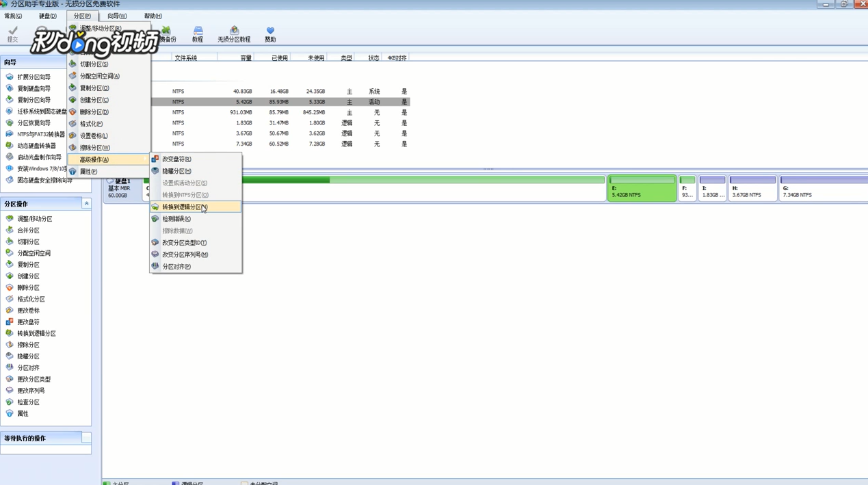Click 更改序列号 in the sidebar
The image size is (868, 485).
pyautogui.click(x=31, y=391)
